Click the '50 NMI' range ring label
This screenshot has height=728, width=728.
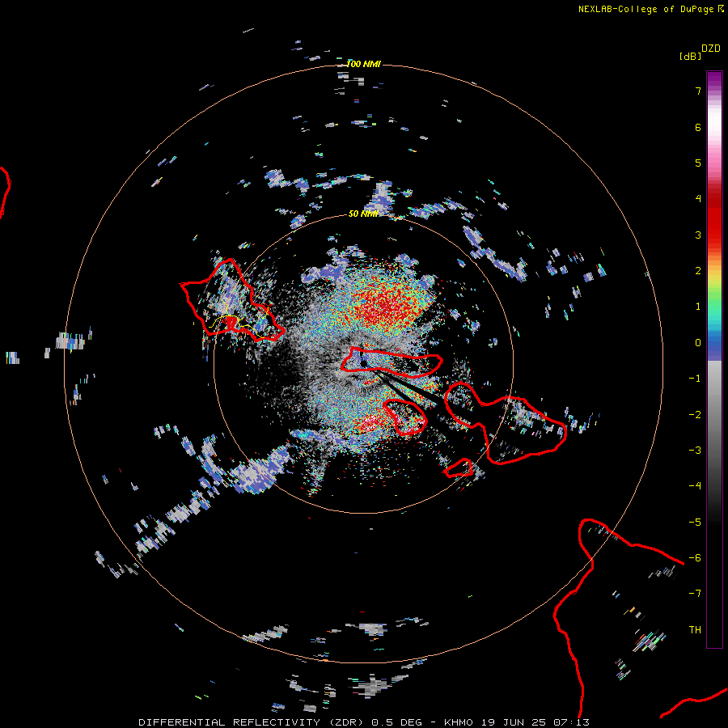pos(363,214)
